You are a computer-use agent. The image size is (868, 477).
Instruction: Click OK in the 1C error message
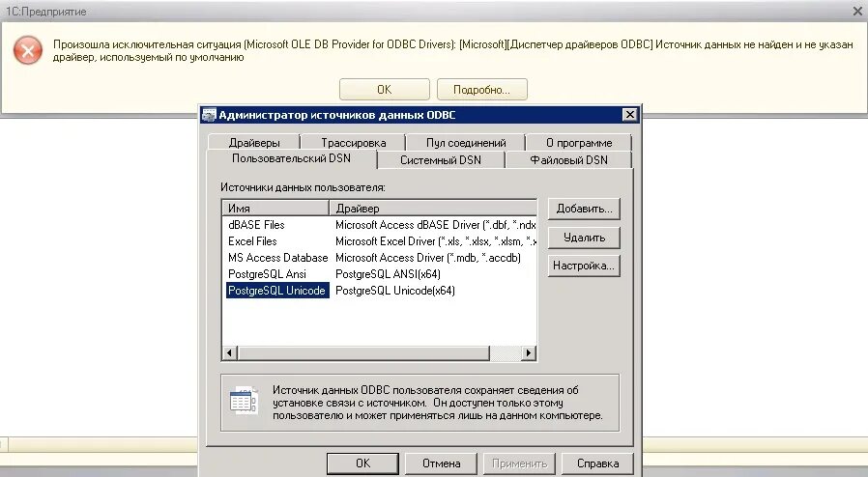384,90
